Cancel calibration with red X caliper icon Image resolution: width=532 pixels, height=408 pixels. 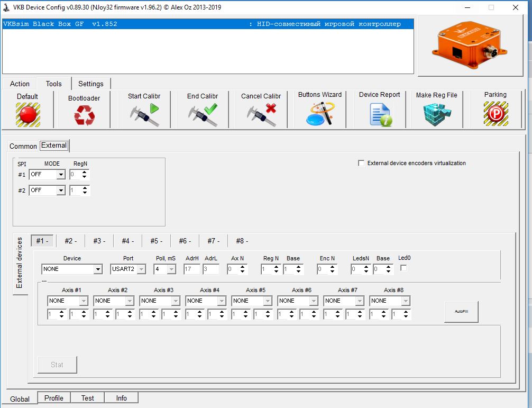261,115
